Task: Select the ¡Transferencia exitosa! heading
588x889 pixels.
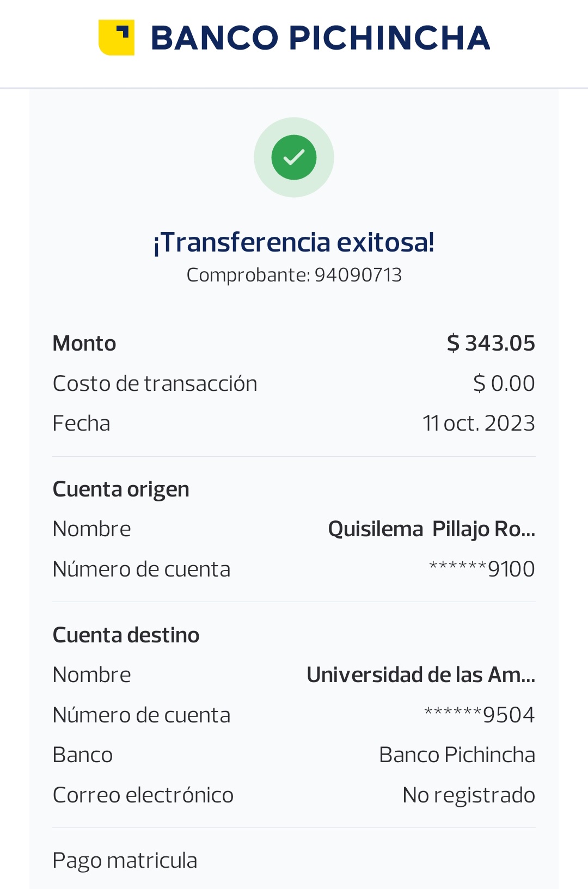Action: pyautogui.click(x=294, y=242)
